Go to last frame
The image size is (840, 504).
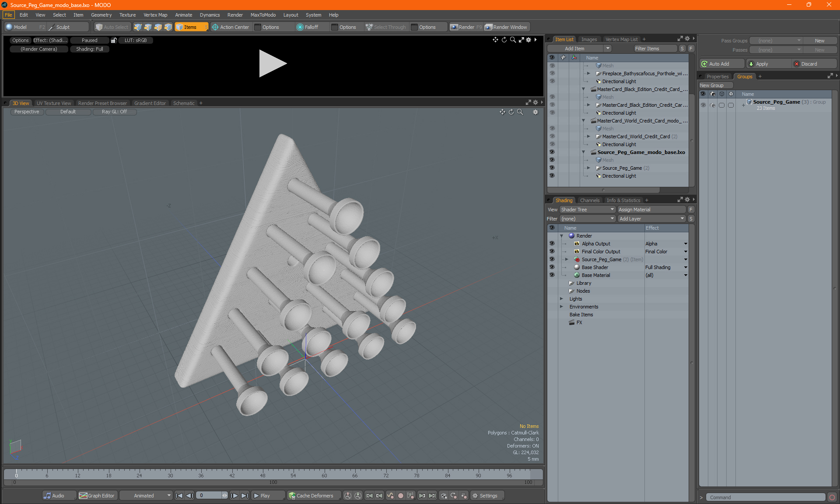pyautogui.click(x=245, y=496)
